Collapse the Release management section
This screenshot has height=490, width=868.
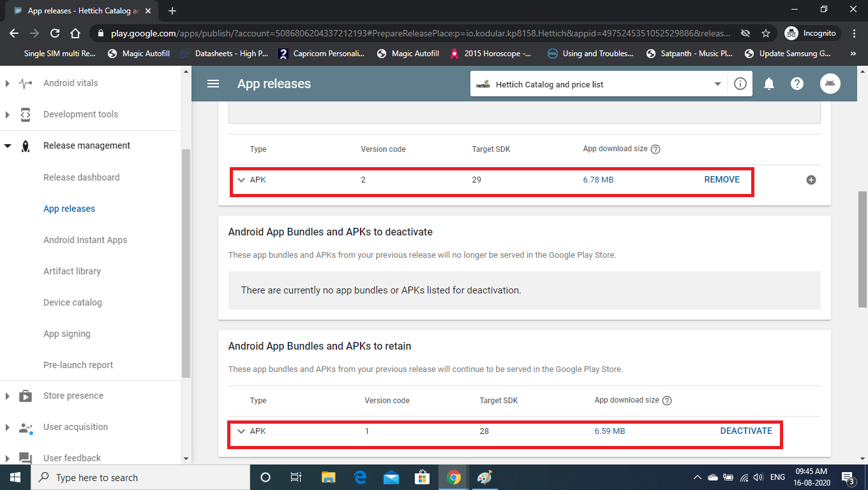[8, 146]
